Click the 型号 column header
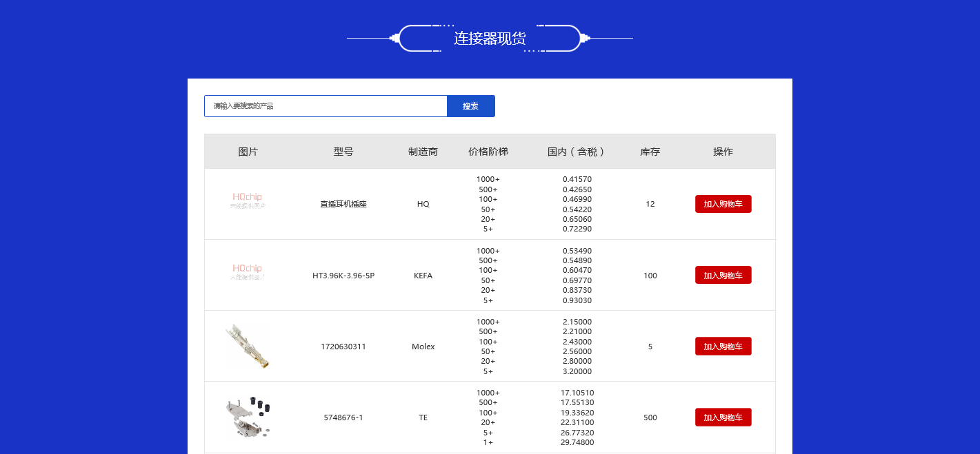This screenshot has width=980, height=454. (343, 152)
